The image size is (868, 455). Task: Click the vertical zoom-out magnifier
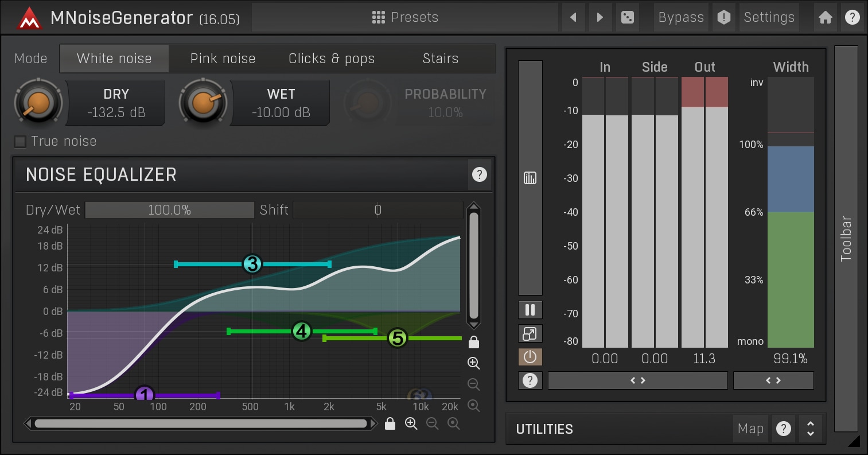pos(474,384)
